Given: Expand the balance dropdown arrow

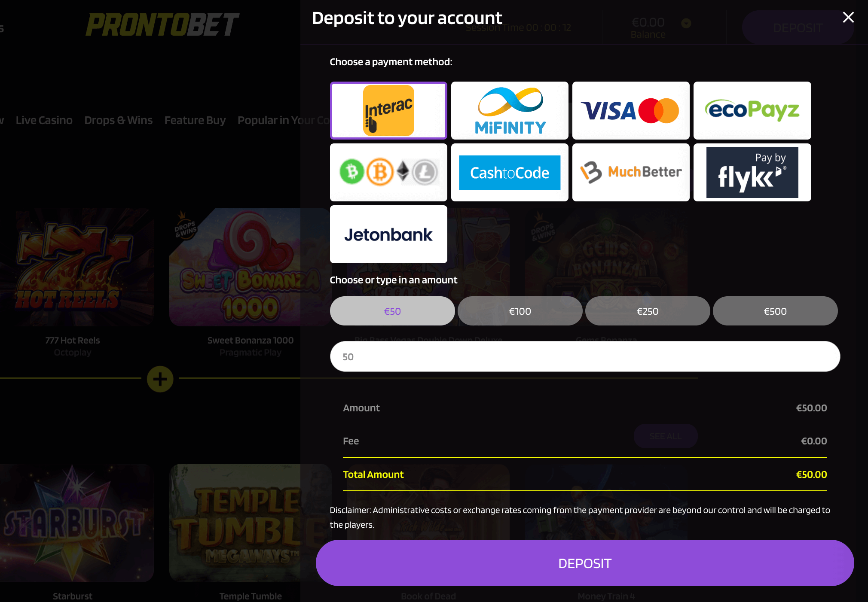Looking at the screenshot, I should coord(686,23).
